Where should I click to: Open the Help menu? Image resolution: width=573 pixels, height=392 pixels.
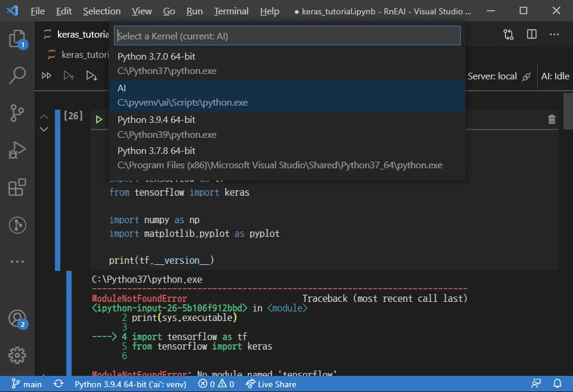270,11
